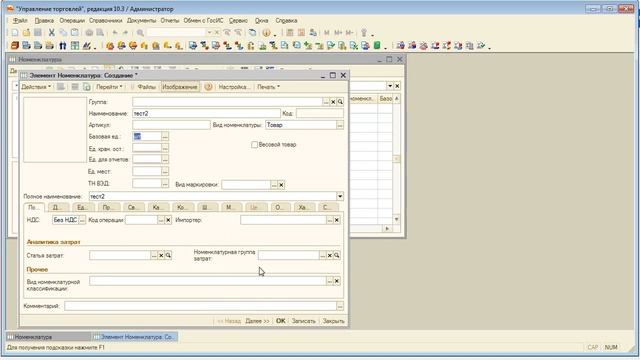
Task: Click into the Комментарий input field
Action: click(x=200, y=306)
